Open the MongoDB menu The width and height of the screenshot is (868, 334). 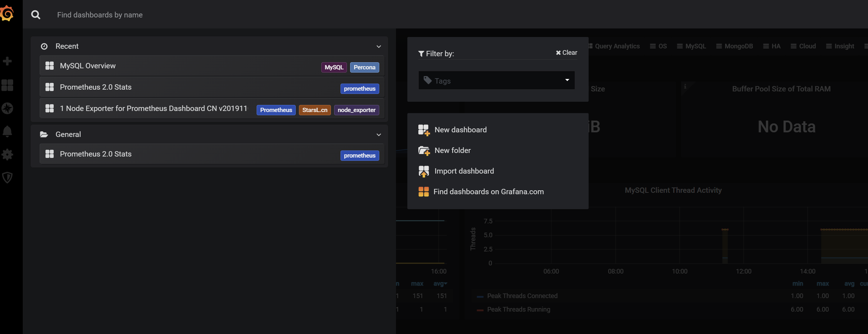(x=734, y=46)
